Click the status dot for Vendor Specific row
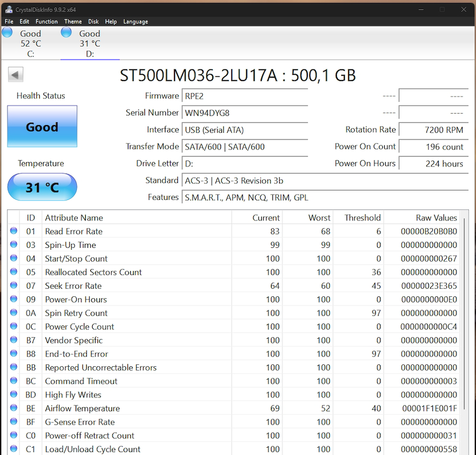Screen dimensions: 476x455 pyautogui.click(x=14, y=340)
